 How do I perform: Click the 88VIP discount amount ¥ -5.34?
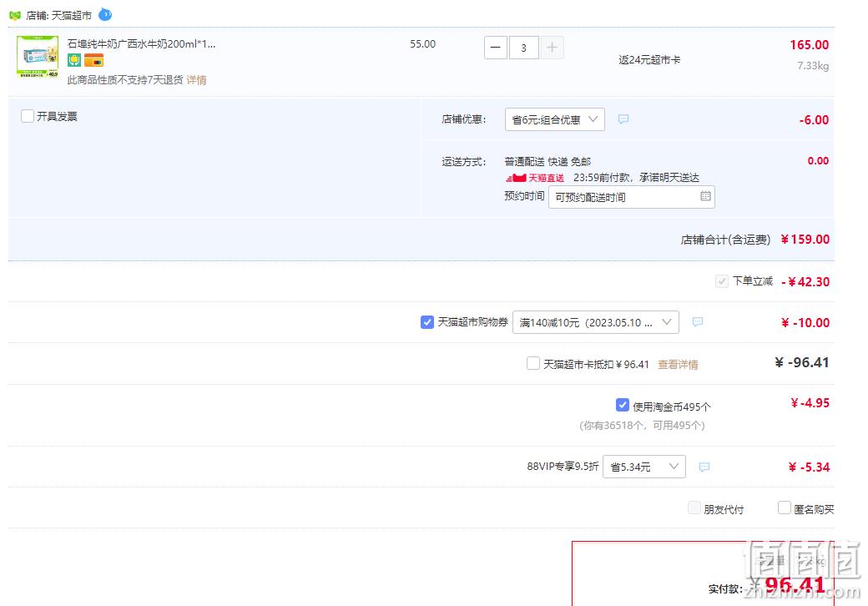[x=809, y=467]
